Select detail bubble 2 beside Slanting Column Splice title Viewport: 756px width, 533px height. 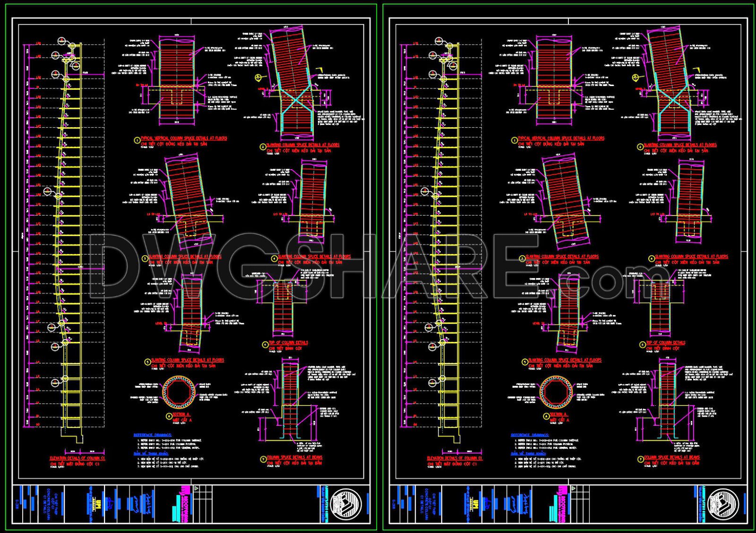click(263, 146)
